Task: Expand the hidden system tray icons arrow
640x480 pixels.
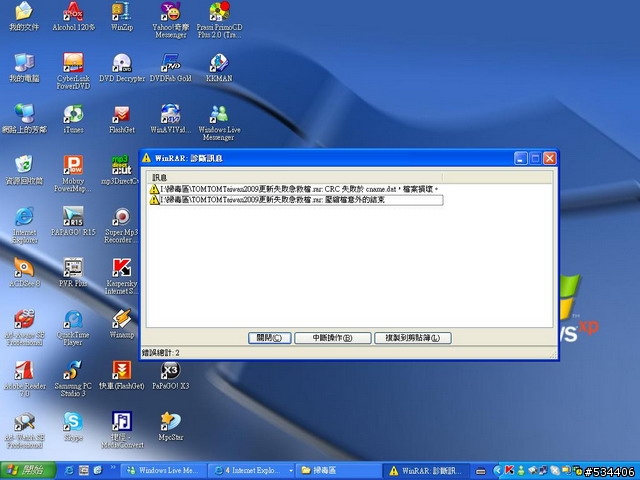Action: pos(498,471)
